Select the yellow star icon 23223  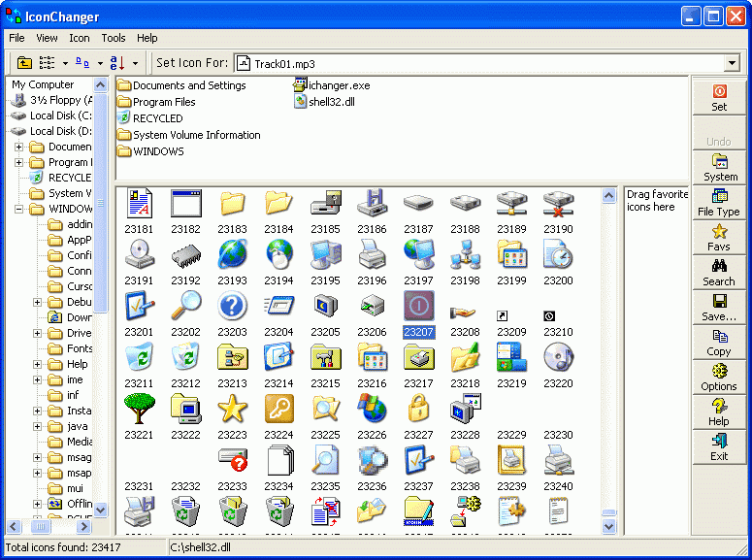point(232,409)
